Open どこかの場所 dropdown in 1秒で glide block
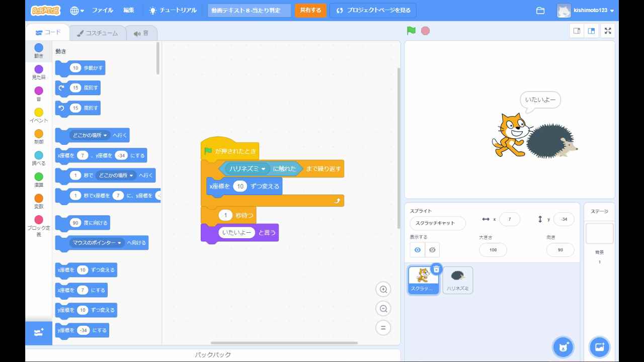644x362 pixels. coord(116,175)
